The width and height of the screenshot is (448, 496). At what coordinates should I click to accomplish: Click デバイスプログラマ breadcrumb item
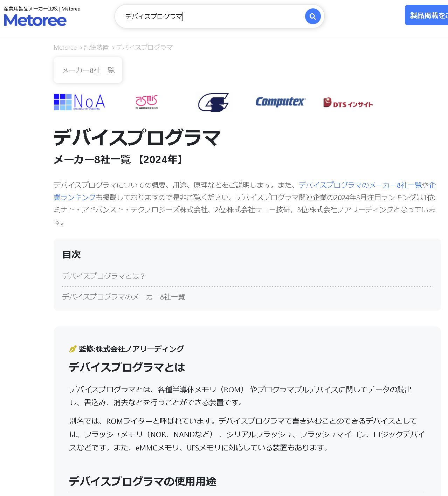coord(144,48)
